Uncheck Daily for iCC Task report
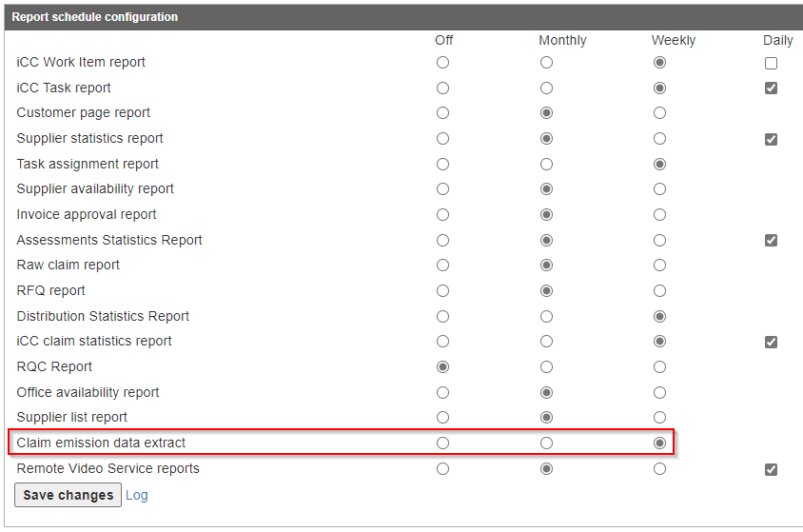Screen dimensions: 803x532 click(x=771, y=89)
